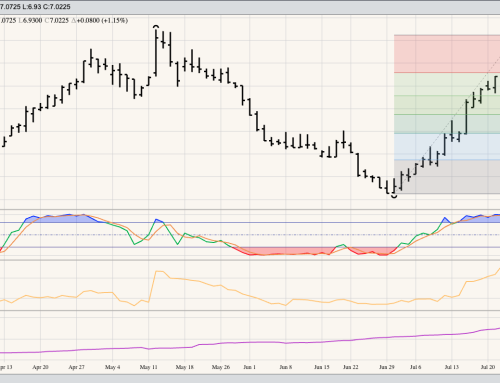
Task: Click the May 18 date label
Action: pyautogui.click(x=184, y=367)
